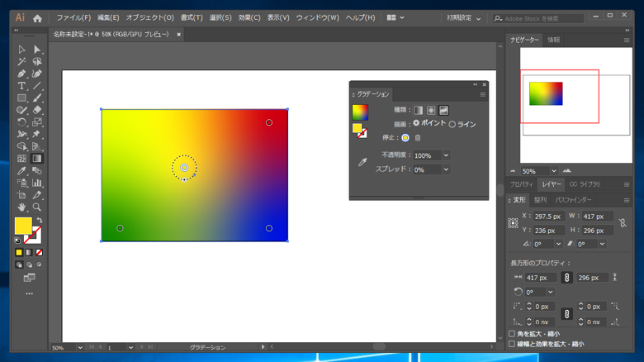The width and height of the screenshot is (644, 362).
Task: Toggle corner radius link button
Action: click(x=566, y=314)
